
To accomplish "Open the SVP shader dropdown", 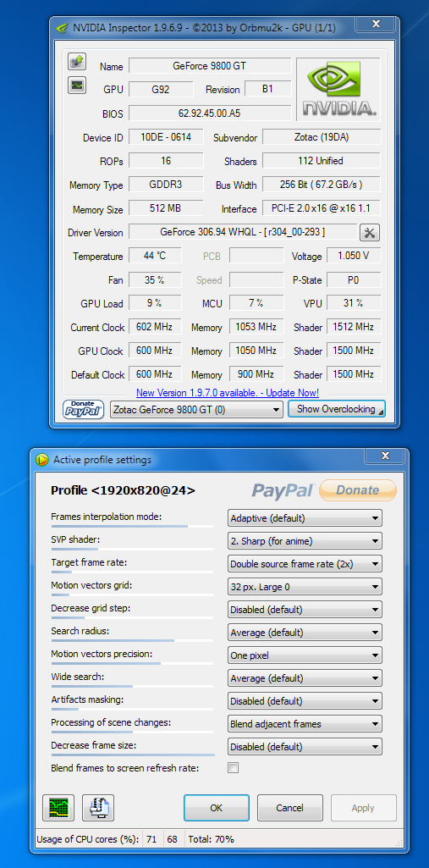I will point(305,541).
